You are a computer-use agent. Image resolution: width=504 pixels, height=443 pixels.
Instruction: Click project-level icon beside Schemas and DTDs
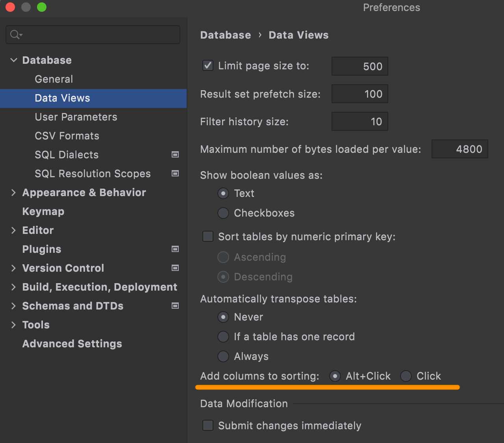click(x=175, y=306)
